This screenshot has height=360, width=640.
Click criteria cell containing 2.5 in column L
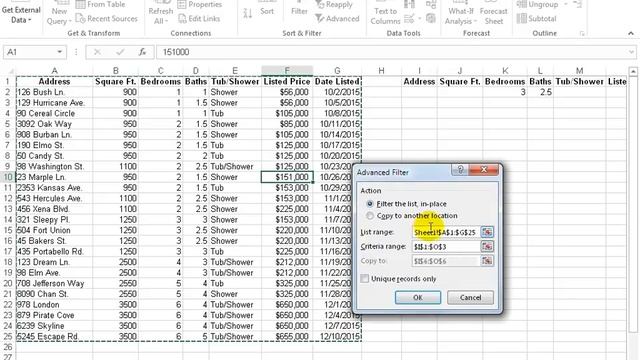[x=540, y=92]
